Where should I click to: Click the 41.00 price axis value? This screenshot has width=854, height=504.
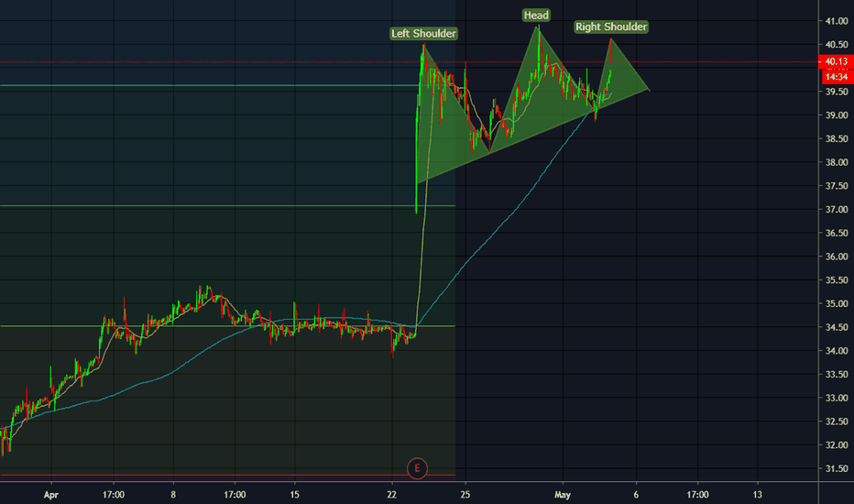click(x=837, y=21)
